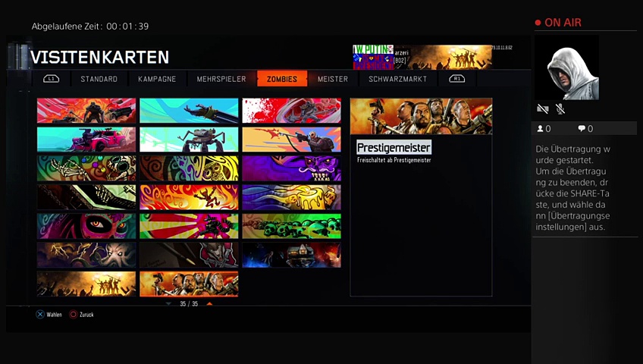Click the viewer count icon in broadcast panel
The height and width of the screenshot is (364, 643).
541,129
